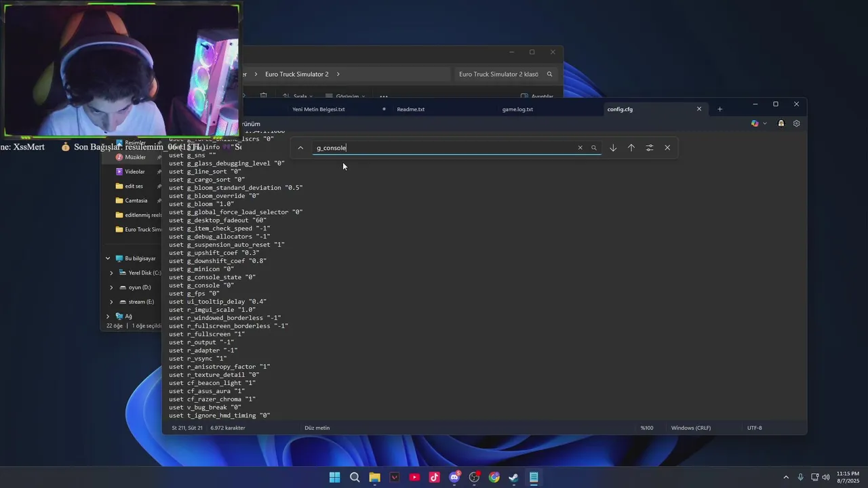The width and height of the screenshot is (868, 488).
Task: Click the line uset cf_razer_chroma "1"
Action: click(212, 399)
